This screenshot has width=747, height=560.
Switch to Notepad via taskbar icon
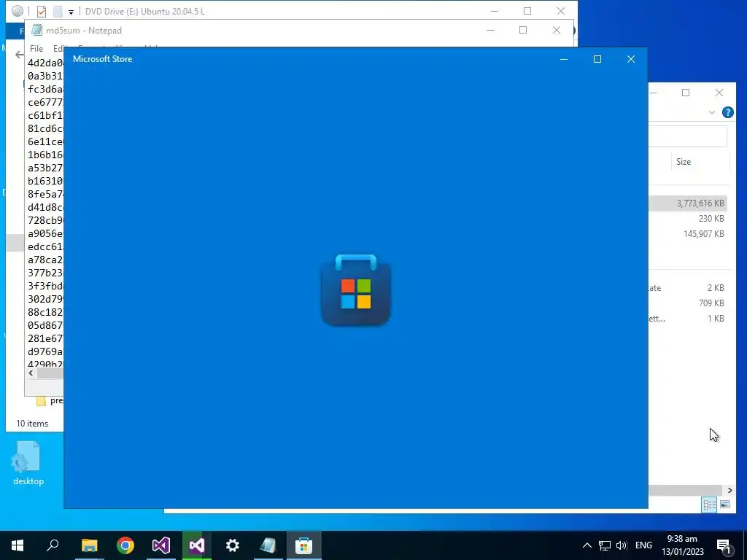coord(268,545)
